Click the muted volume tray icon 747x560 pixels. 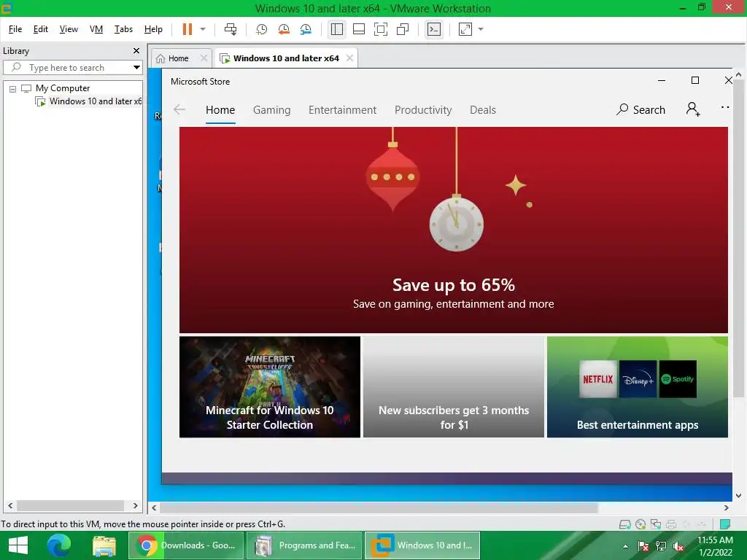point(678,546)
